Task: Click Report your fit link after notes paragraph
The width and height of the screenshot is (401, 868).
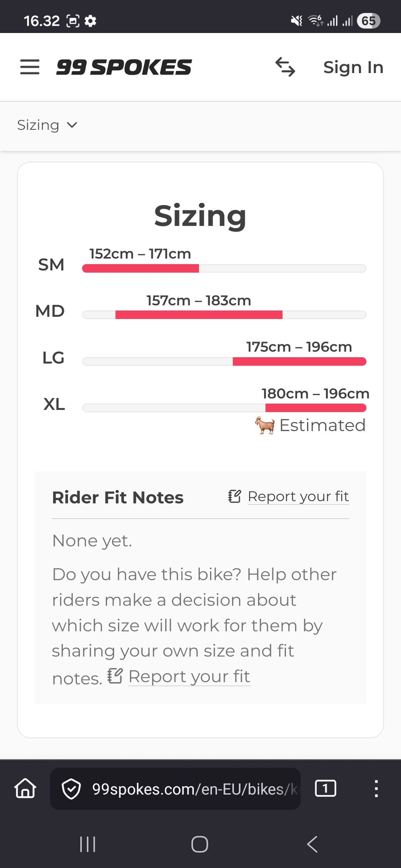Action: tap(189, 676)
